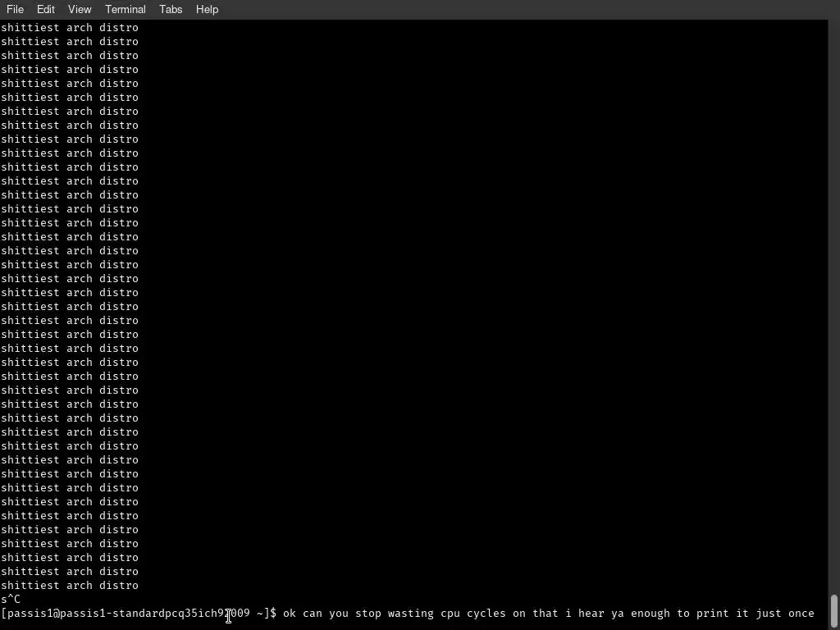Open the File menu
This screenshot has width=840, height=630.
(x=15, y=9)
